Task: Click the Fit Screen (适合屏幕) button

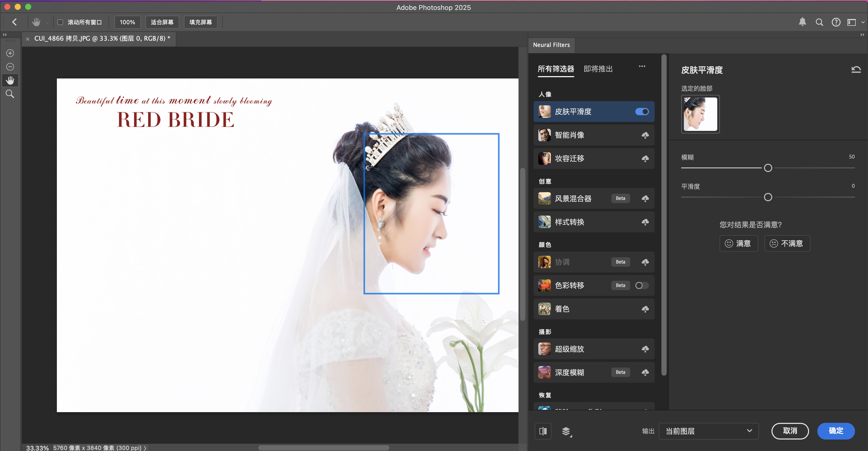Action: [x=162, y=22]
